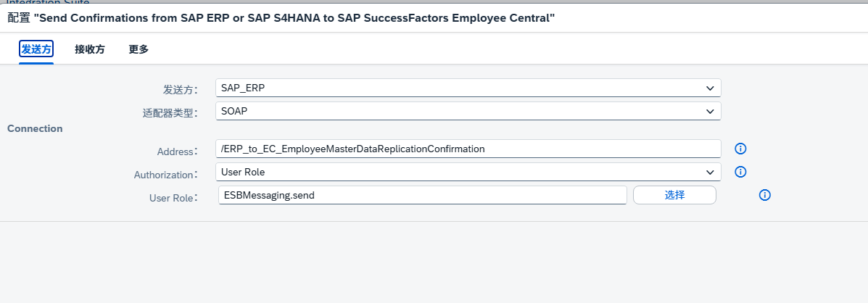This screenshot has width=868, height=303.
Task: Click the Connection section heading
Action: (x=35, y=128)
